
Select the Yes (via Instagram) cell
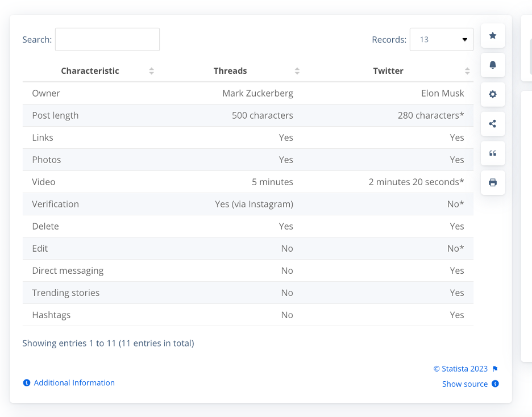pos(254,204)
